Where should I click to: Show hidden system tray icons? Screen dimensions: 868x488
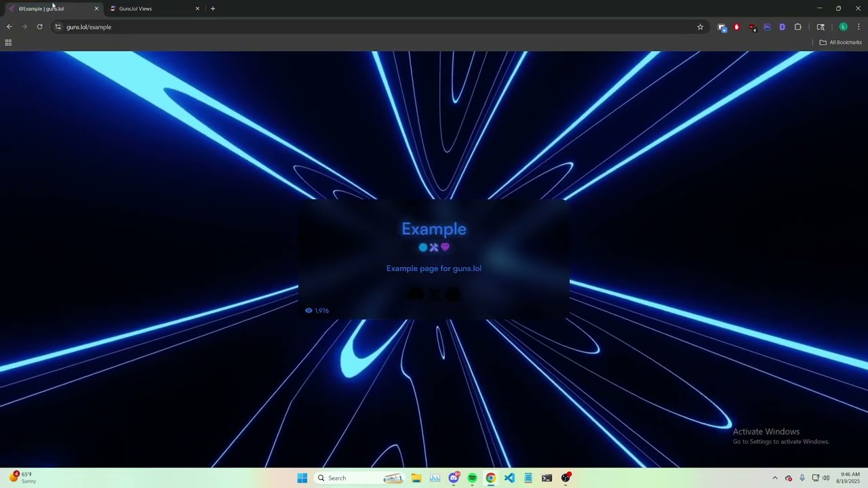pyautogui.click(x=775, y=478)
